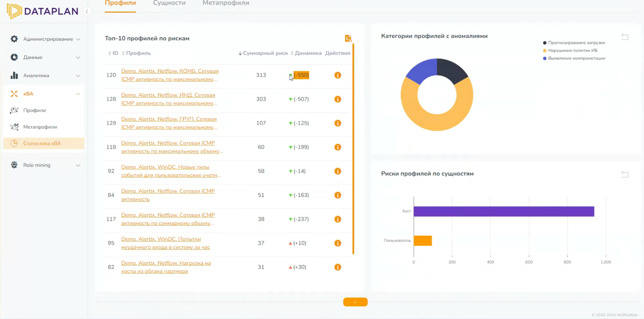Screen dimensions: 644x319
Task: Expand the Role mining menu chevron
Action: click(x=78, y=165)
